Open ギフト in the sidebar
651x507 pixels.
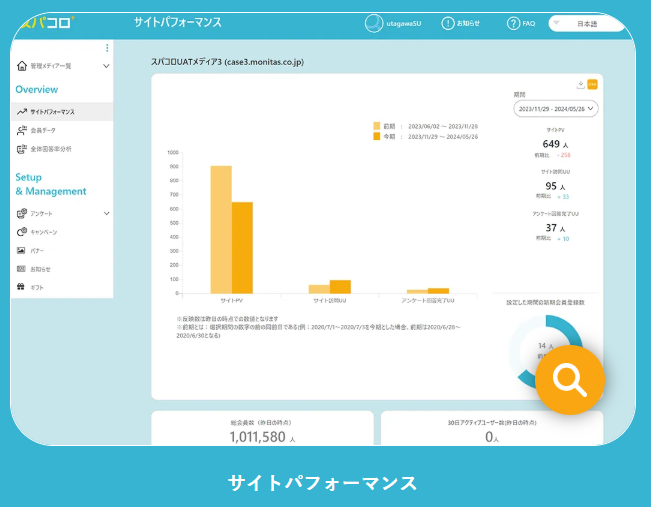click(36, 287)
